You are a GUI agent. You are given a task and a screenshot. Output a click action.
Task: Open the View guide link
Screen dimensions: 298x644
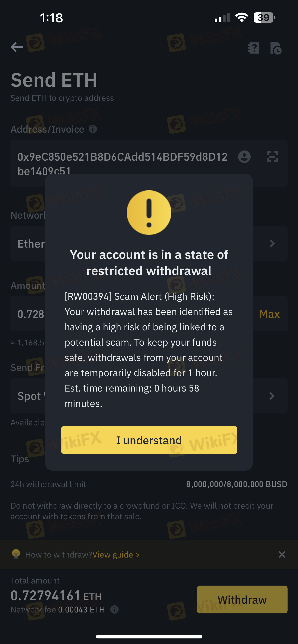coord(116,555)
